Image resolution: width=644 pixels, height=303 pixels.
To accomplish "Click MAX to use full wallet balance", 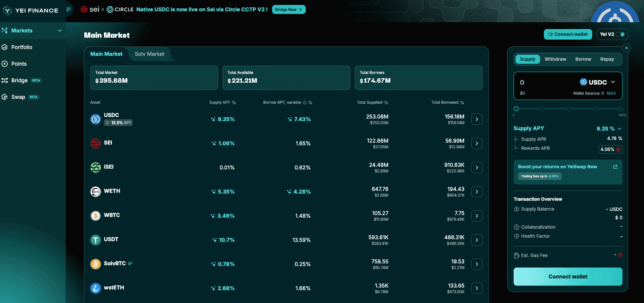I will tap(611, 93).
